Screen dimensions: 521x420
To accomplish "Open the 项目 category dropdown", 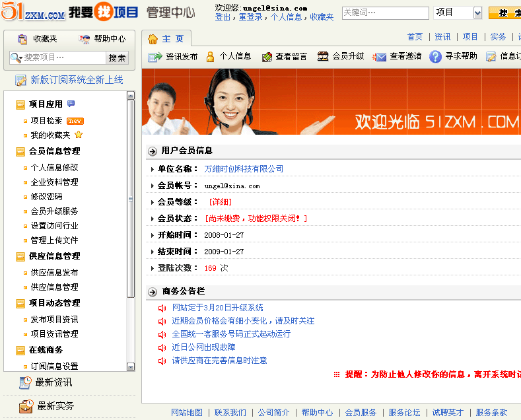I will (477, 13).
